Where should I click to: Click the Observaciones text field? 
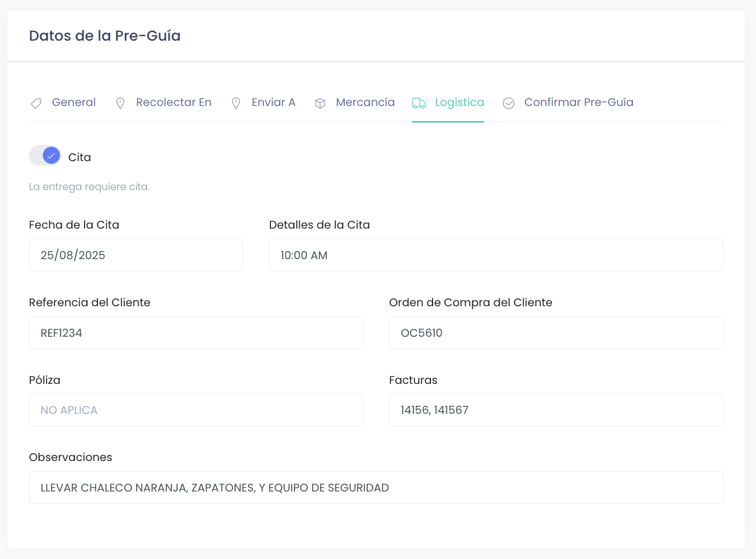[376, 488]
